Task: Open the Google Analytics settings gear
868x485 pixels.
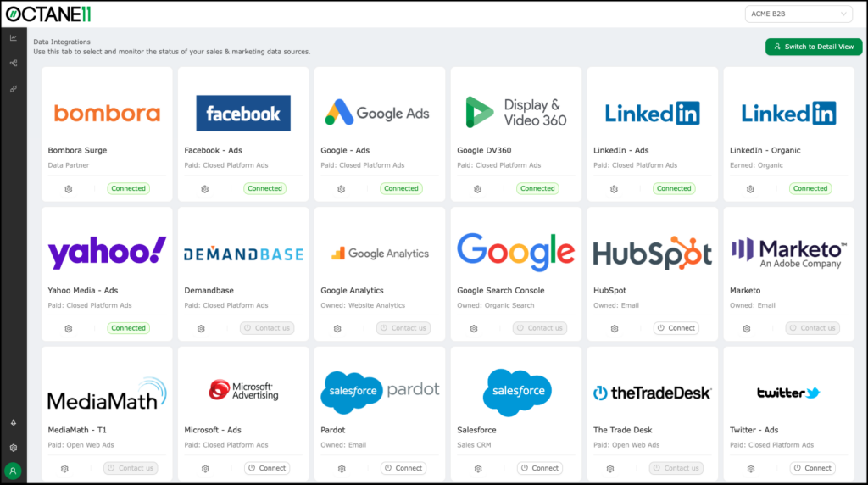Action: (337, 328)
